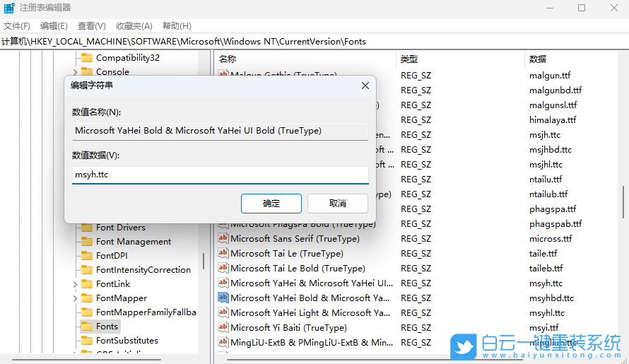629x364 pixels.
Task: Select the Font Management tree item
Action: [x=134, y=242]
